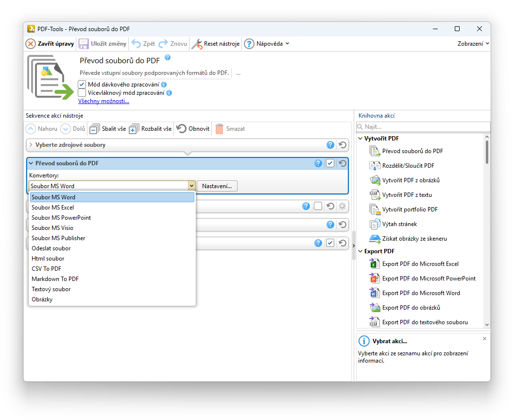Select Obrázky option
Image resolution: width=514 pixels, height=420 pixels.
coord(112,299)
